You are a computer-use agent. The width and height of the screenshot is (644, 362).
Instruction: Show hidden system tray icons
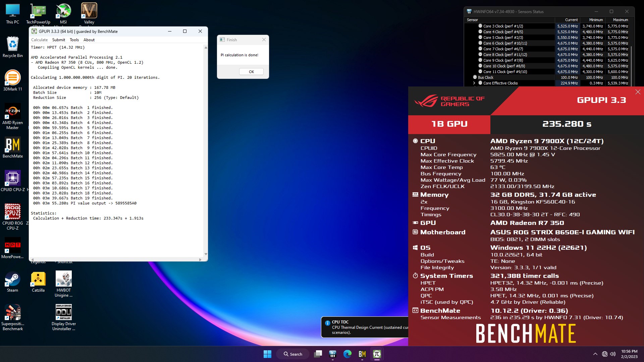(x=595, y=354)
